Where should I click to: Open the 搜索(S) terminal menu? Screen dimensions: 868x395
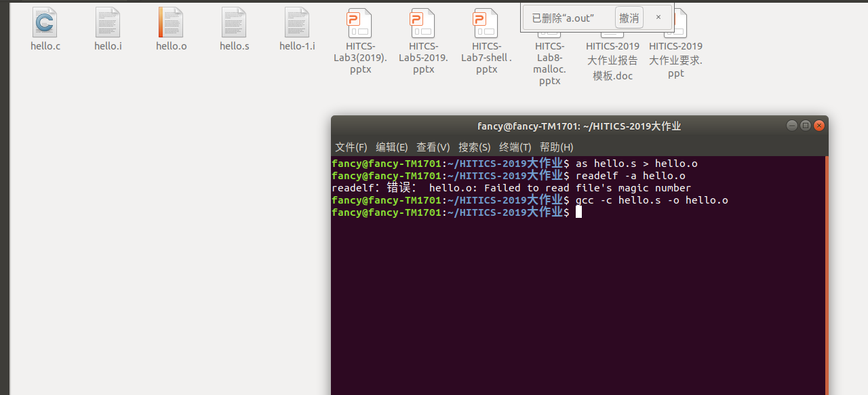(x=475, y=147)
